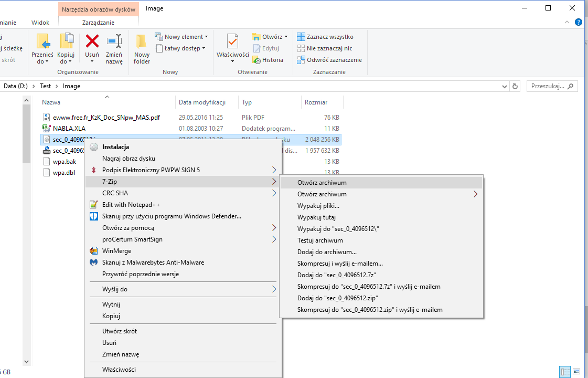Image resolution: width=588 pixels, height=378 pixels.
Task: Switch to large icons view in status bar
Action: pyautogui.click(x=576, y=372)
